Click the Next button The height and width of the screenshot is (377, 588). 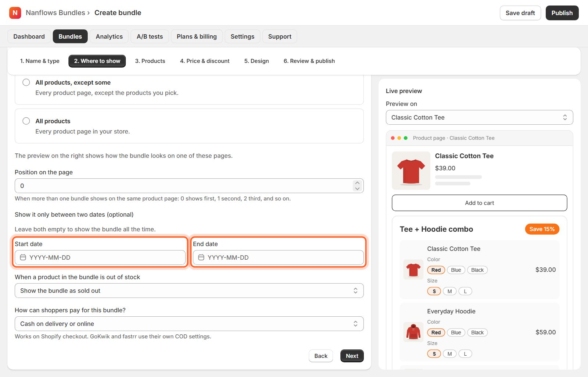(x=352, y=356)
